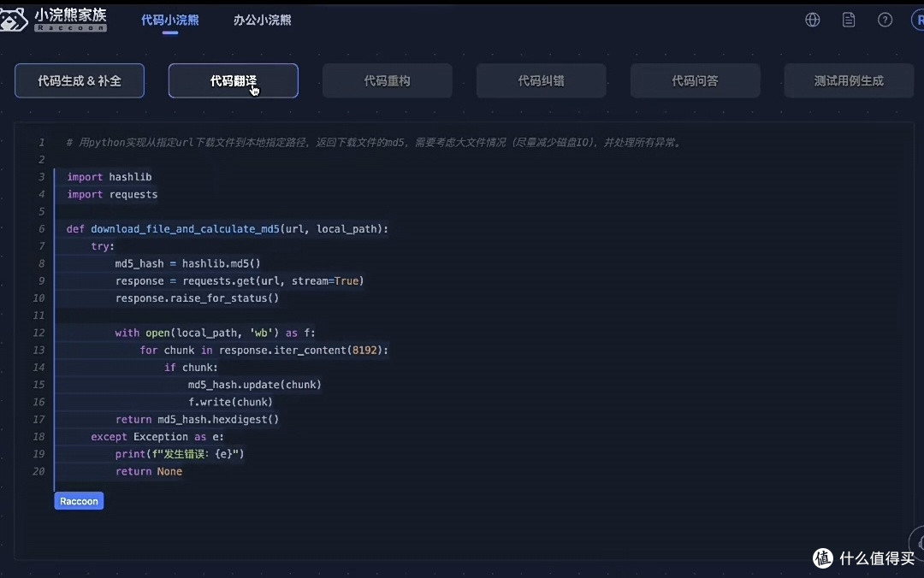Open the language globe icon

(813, 20)
